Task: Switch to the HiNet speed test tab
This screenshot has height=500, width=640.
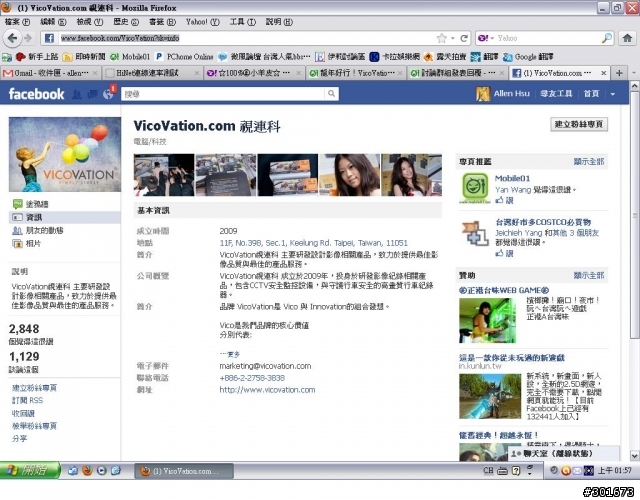Action: click(152, 73)
